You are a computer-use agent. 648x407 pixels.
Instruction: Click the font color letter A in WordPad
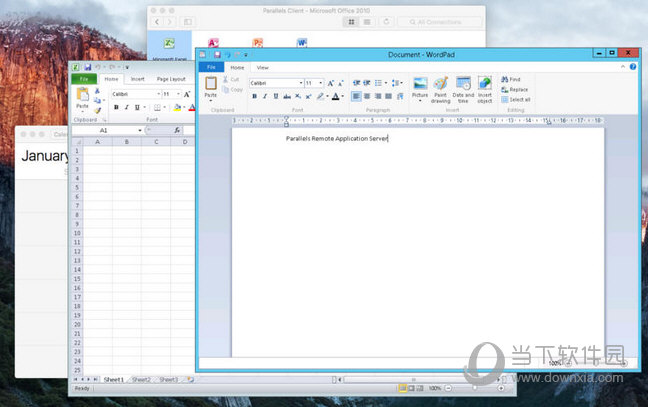coord(336,96)
